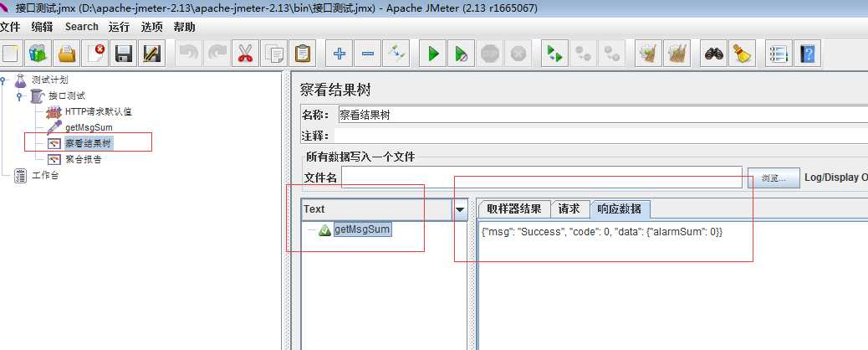Click the JSON response text
Screen dimensions: 868x350
(x=602, y=232)
